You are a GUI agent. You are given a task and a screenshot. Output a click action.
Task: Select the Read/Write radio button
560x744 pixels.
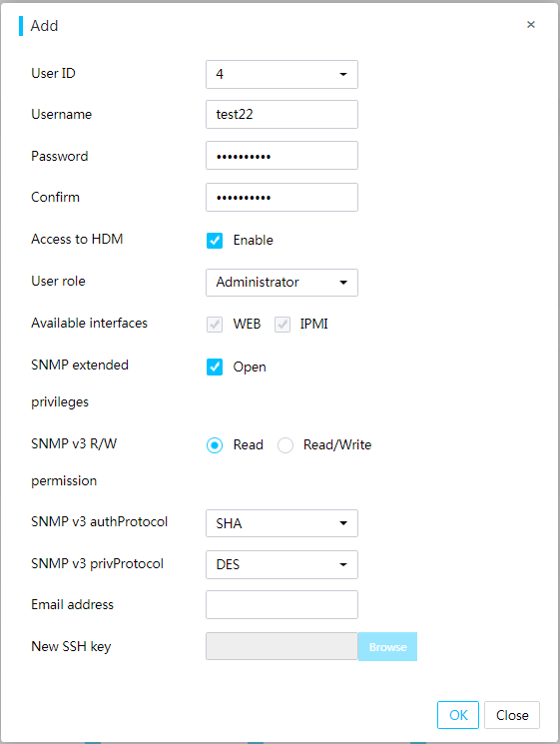(285, 445)
